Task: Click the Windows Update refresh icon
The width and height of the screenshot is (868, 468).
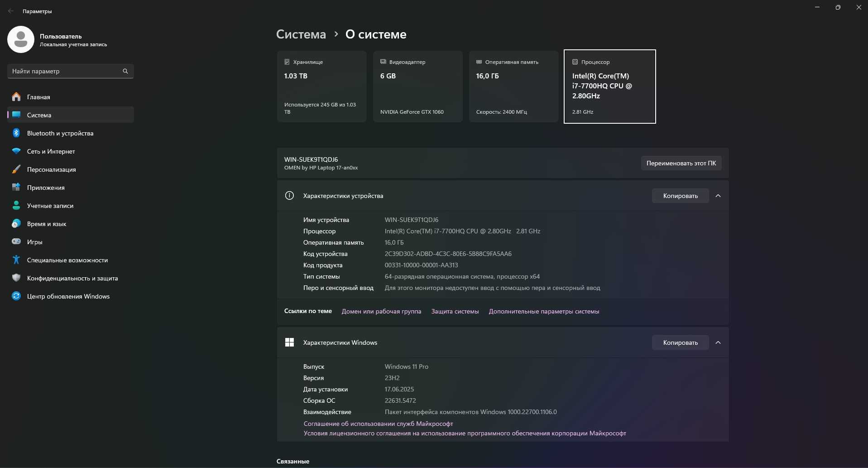Action: [16, 296]
